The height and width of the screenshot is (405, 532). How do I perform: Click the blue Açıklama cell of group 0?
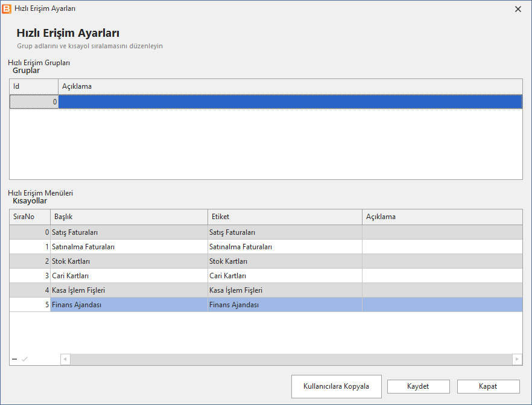(290, 102)
